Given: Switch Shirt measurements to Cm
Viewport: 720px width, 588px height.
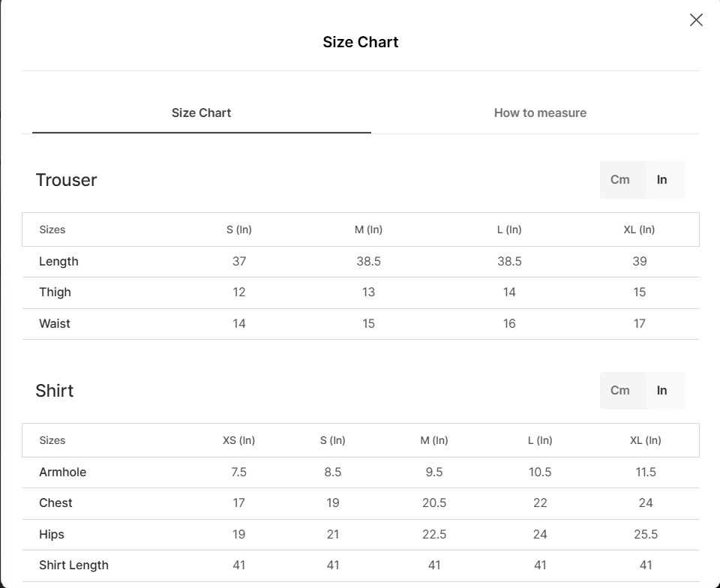Looking at the screenshot, I should click(620, 390).
